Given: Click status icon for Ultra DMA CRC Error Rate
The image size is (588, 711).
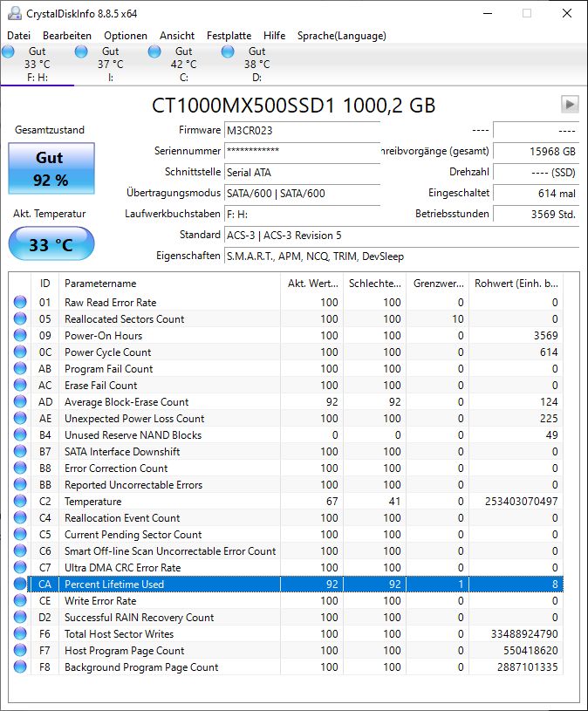Looking at the screenshot, I should [x=20, y=567].
